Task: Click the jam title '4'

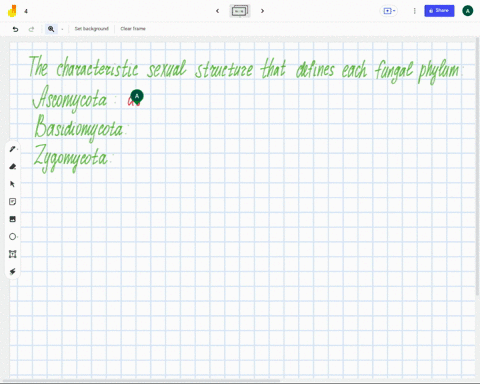Action: (26, 11)
